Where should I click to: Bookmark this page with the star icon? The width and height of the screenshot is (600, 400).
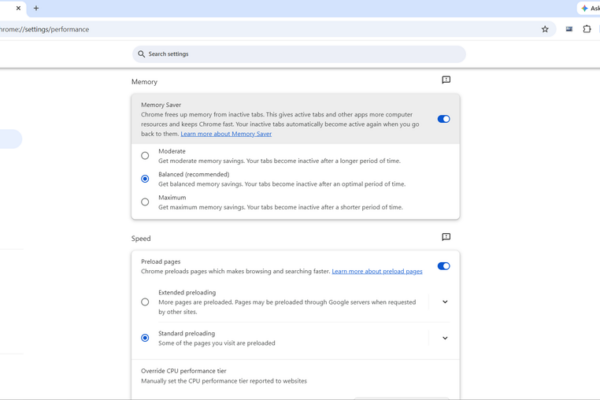545,29
